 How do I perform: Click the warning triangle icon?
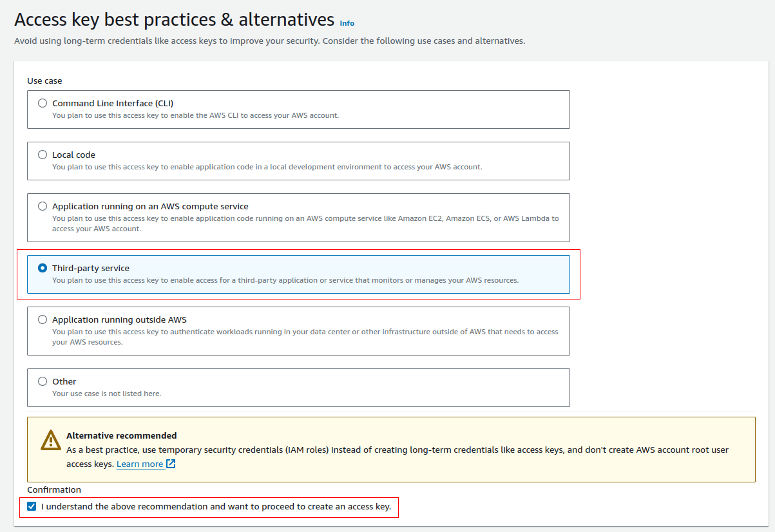tap(50, 440)
